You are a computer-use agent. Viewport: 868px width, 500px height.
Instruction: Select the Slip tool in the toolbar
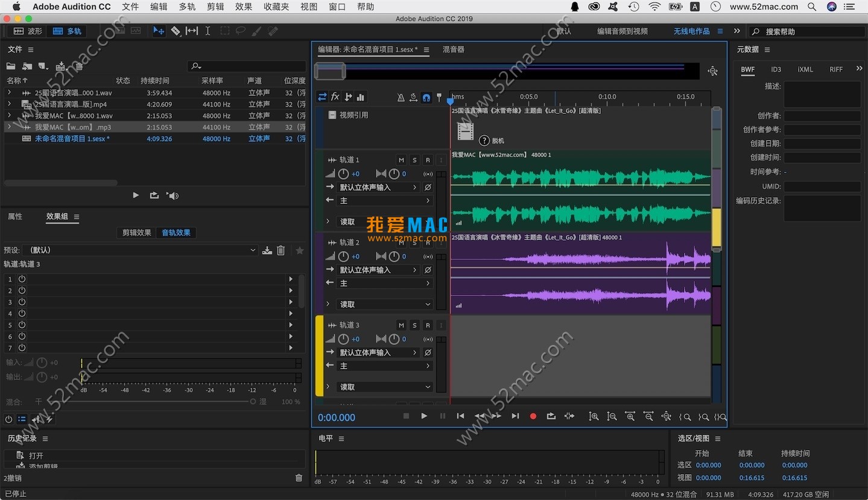(x=191, y=31)
